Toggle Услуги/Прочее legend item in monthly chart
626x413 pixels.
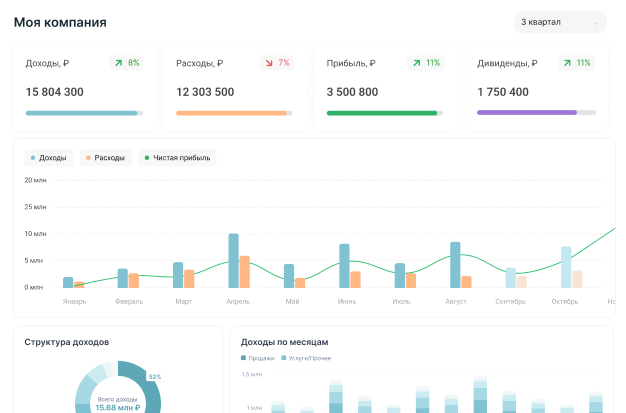306,358
